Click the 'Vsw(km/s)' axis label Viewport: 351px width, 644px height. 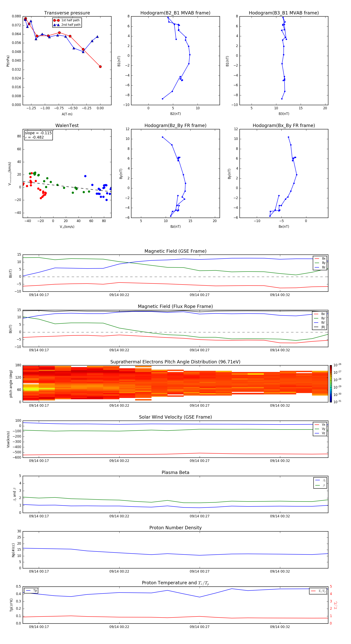(x=8, y=439)
